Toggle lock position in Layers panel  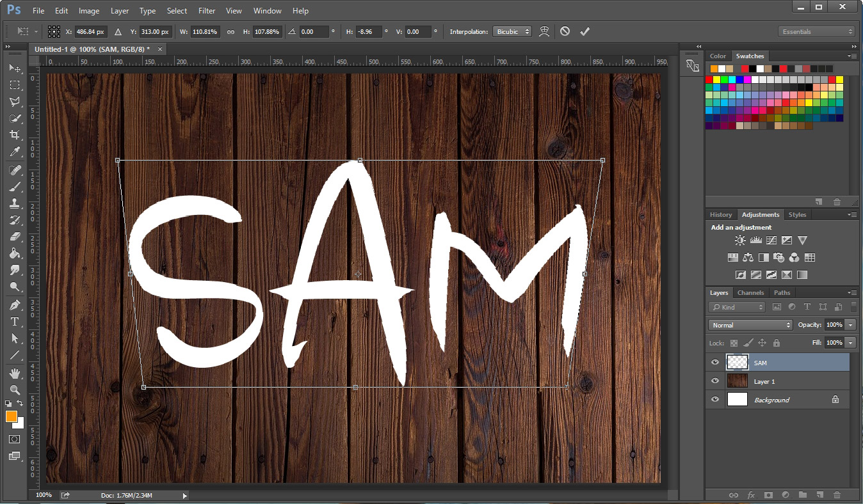point(762,343)
